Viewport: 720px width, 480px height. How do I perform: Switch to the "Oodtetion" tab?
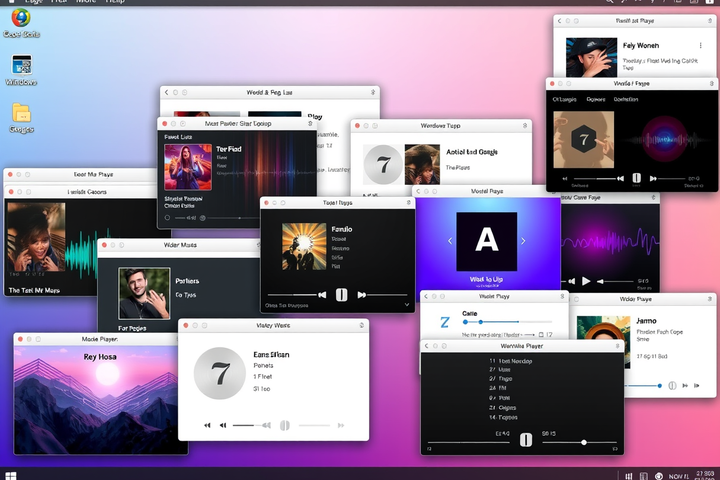point(626,99)
